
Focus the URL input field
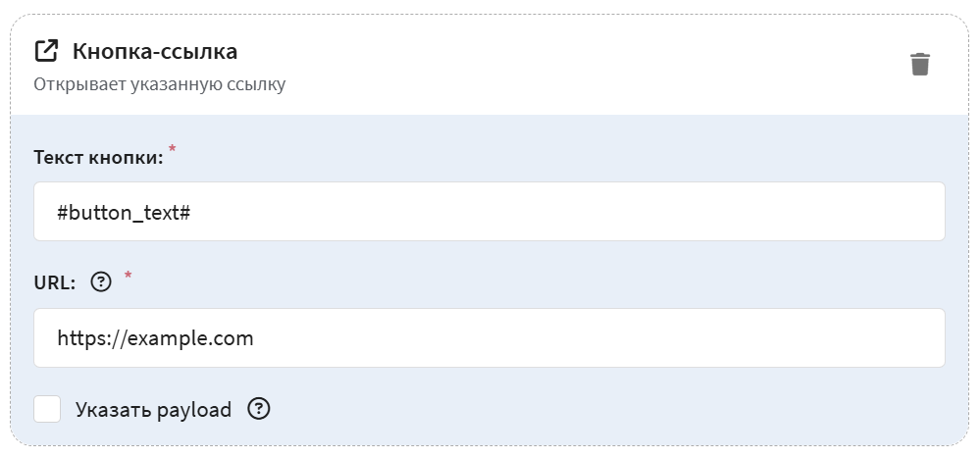coord(489,338)
